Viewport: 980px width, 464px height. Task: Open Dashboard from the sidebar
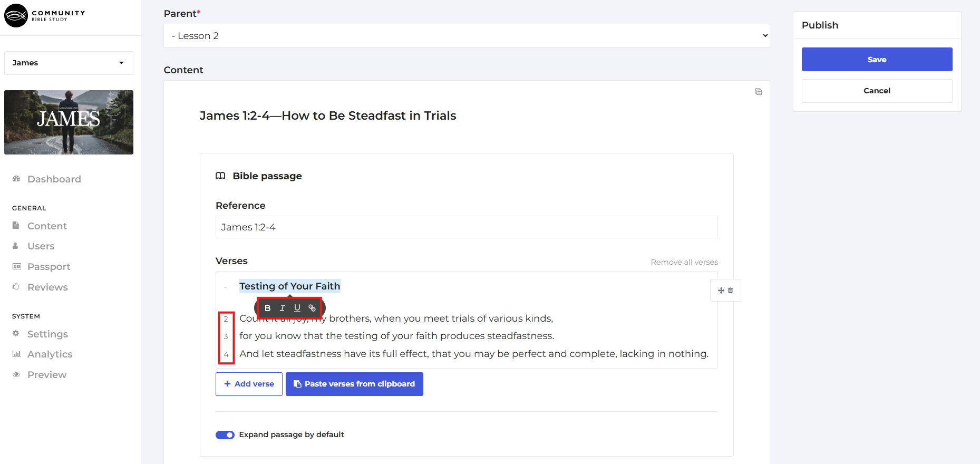click(54, 179)
